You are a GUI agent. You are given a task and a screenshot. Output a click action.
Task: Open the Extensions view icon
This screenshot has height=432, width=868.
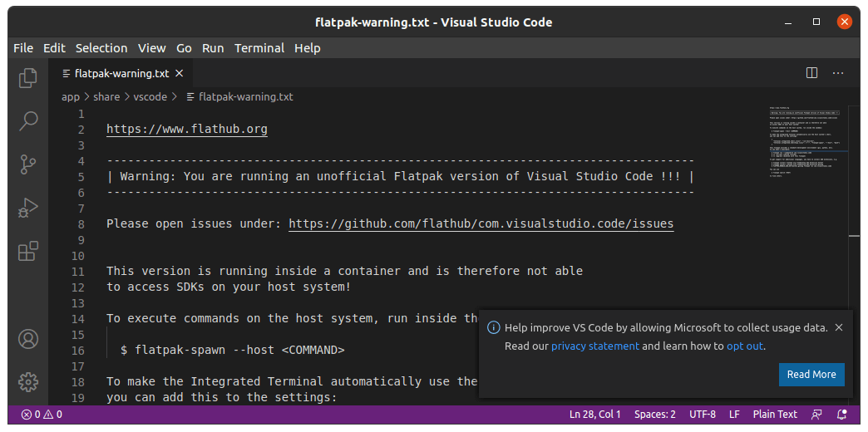(x=28, y=251)
